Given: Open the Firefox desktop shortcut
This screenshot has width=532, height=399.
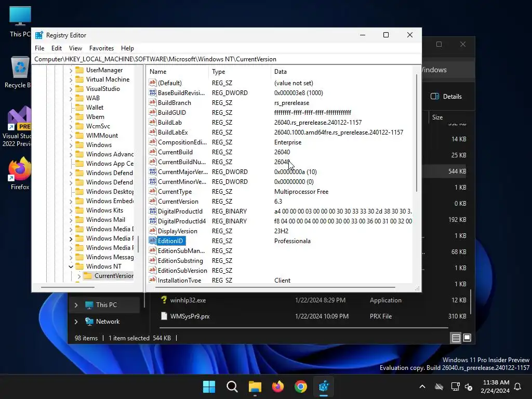Looking at the screenshot, I should click(20, 174).
